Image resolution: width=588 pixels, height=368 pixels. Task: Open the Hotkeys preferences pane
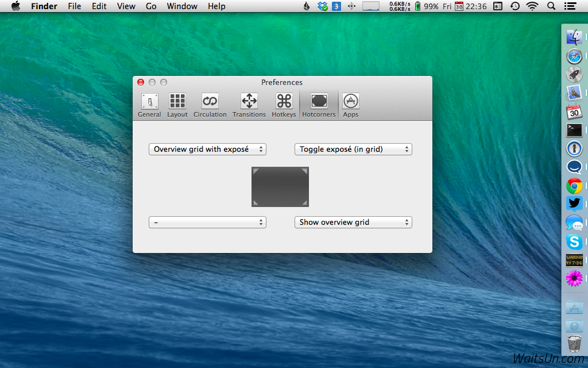(284, 105)
